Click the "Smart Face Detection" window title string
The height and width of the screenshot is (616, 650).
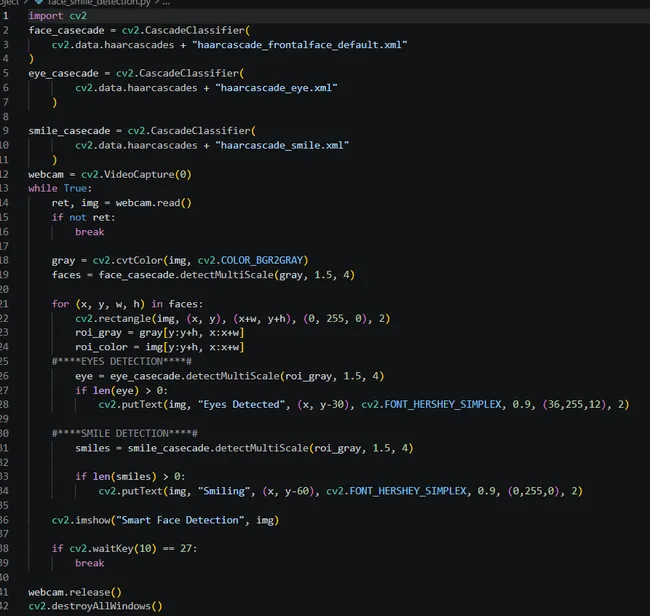pyautogui.click(x=180, y=520)
